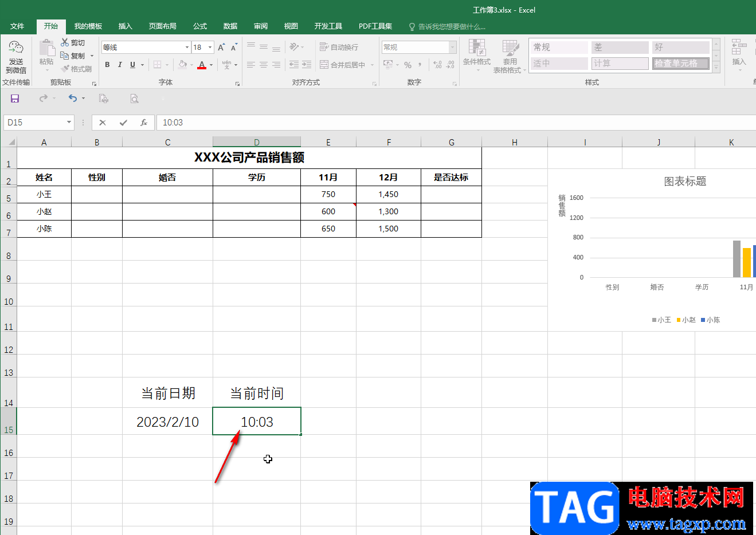Cancel the entry with formula bar X
The image size is (756, 535).
click(103, 123)
